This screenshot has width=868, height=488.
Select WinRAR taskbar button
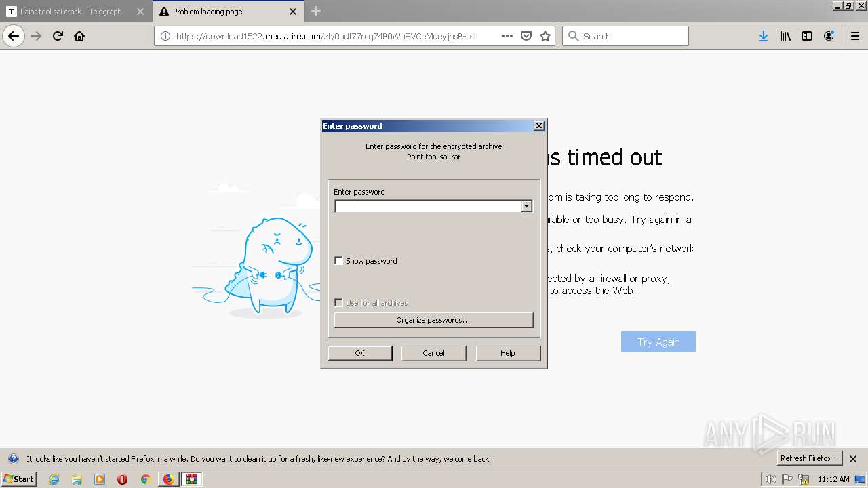(192, 479)
